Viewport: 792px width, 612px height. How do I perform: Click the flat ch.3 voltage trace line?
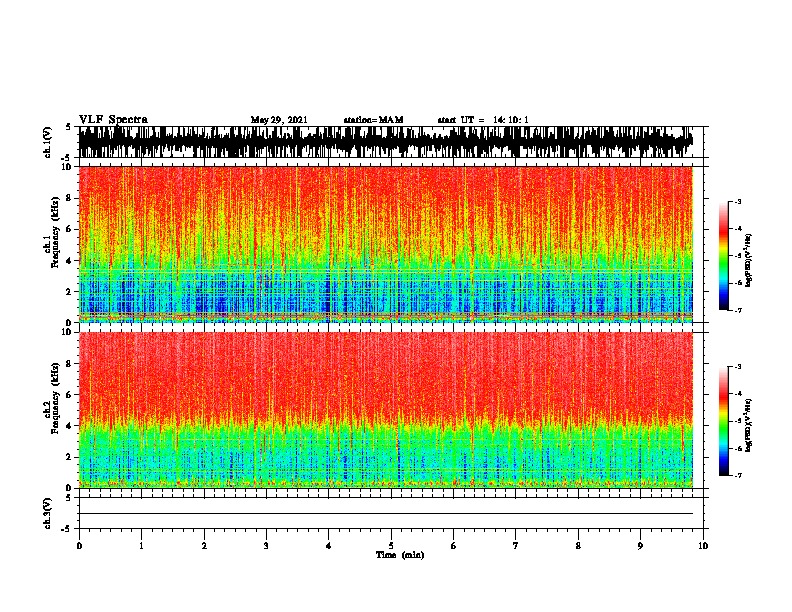pyautogui.click(x=386, y=514)
